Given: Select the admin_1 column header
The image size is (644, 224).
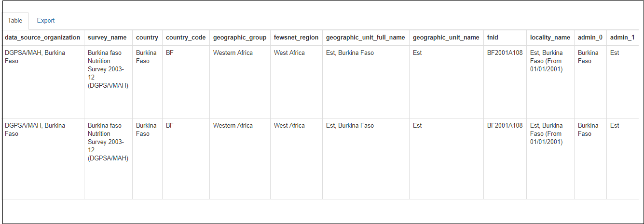Looking at the screenshot, I should tap(622, 38).
